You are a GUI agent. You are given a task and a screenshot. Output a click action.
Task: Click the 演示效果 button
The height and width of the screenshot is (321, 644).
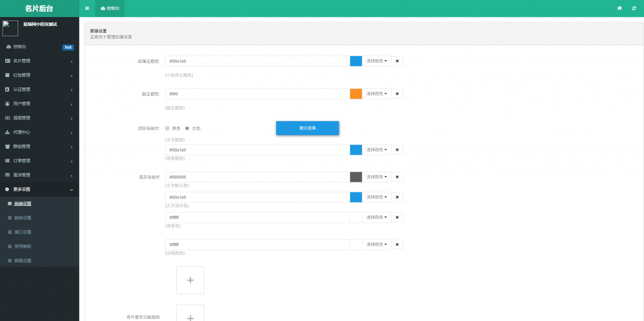pos(307,128)
